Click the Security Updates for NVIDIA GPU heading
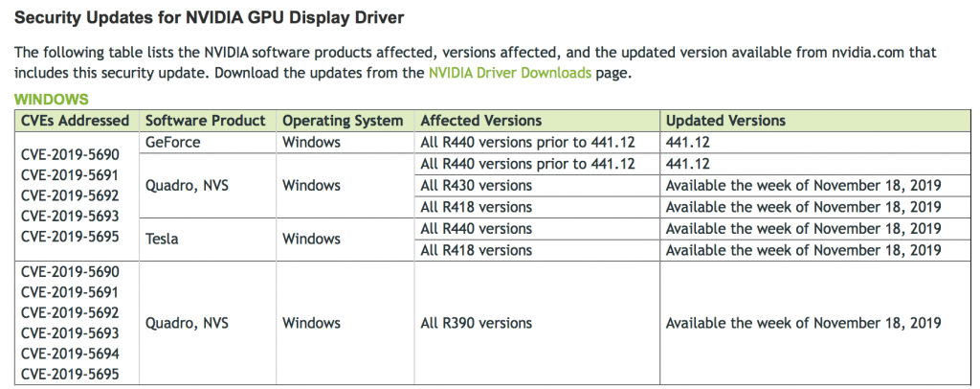 tap(209, 18)
